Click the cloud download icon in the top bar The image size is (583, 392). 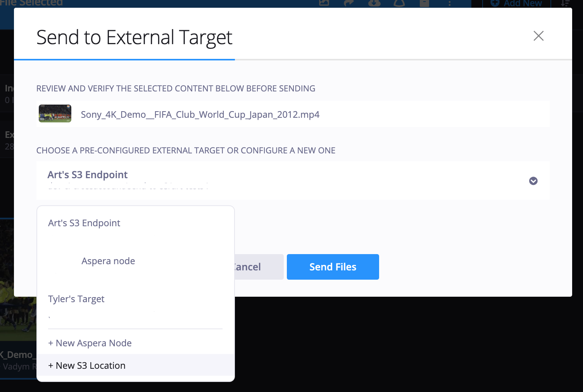coord(374,3)
